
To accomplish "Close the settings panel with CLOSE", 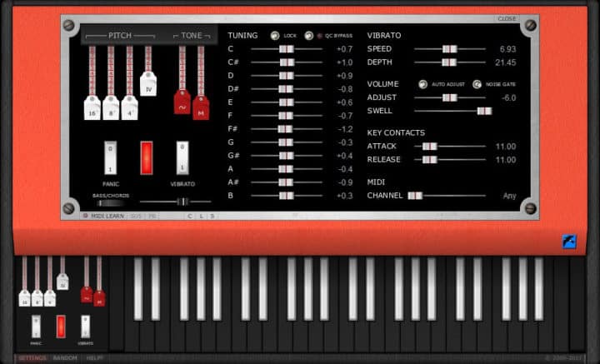I will tap(507, 18).
